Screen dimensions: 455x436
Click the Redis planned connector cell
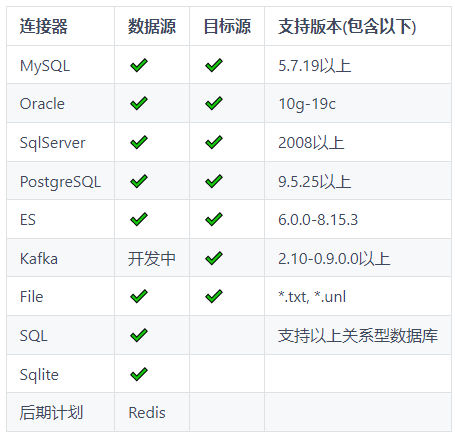[147, 413]
